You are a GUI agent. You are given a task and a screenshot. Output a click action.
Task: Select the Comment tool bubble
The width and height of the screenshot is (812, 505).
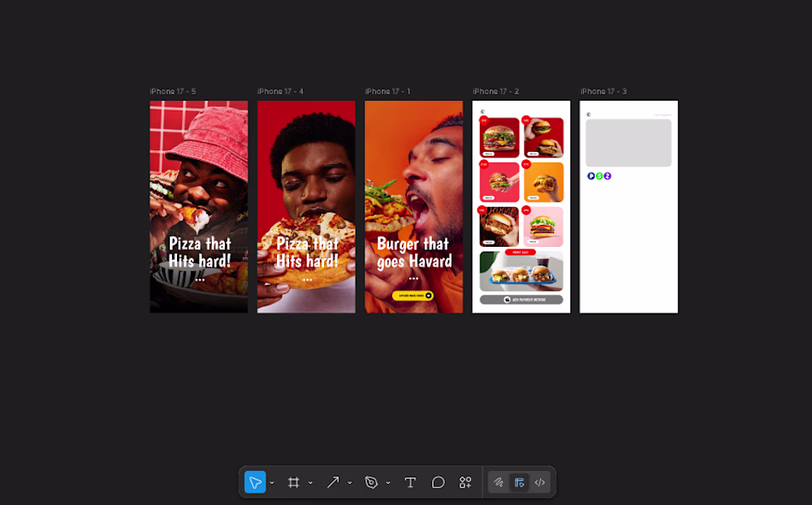[x=438, y=482]
